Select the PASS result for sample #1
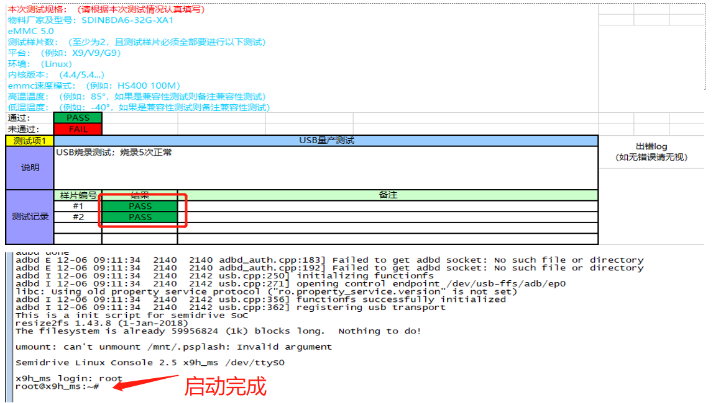Viewport: 726px width, 403px height. [140, 205]
